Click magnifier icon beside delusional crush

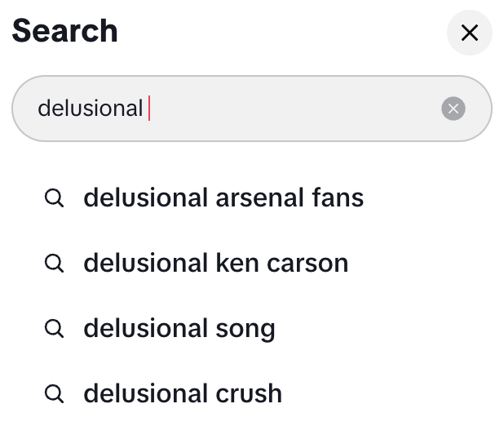[x=54, y=394]
